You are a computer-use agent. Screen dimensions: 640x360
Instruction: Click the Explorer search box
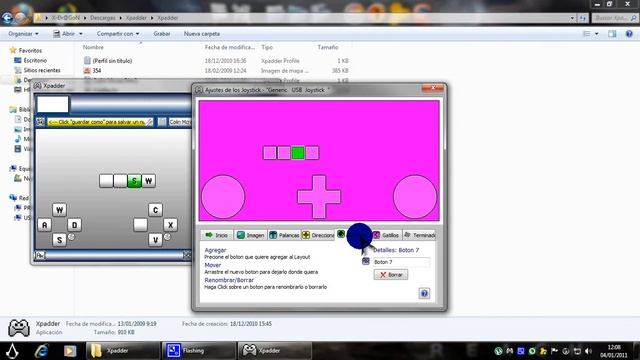[615, 18]
